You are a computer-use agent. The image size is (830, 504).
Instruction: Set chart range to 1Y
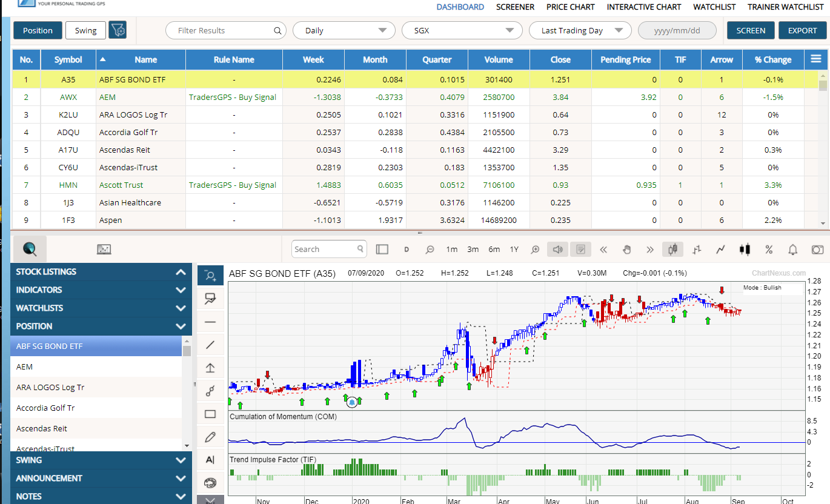click(x=514, y=249)
